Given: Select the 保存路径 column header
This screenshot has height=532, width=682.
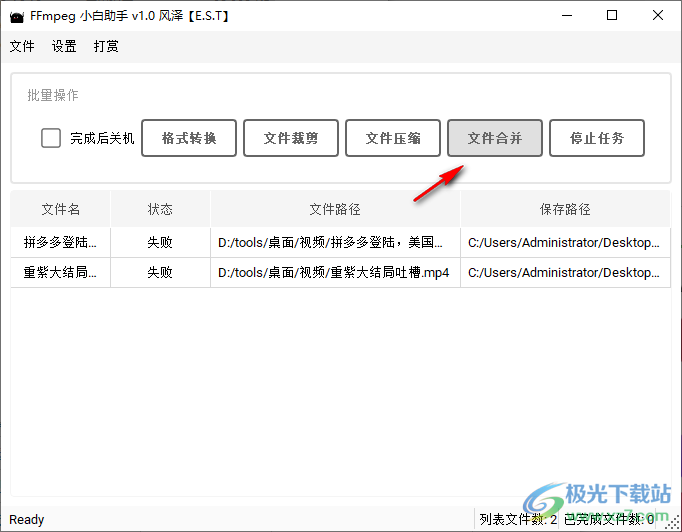Looking at the screenshot, I should point(565,209).
